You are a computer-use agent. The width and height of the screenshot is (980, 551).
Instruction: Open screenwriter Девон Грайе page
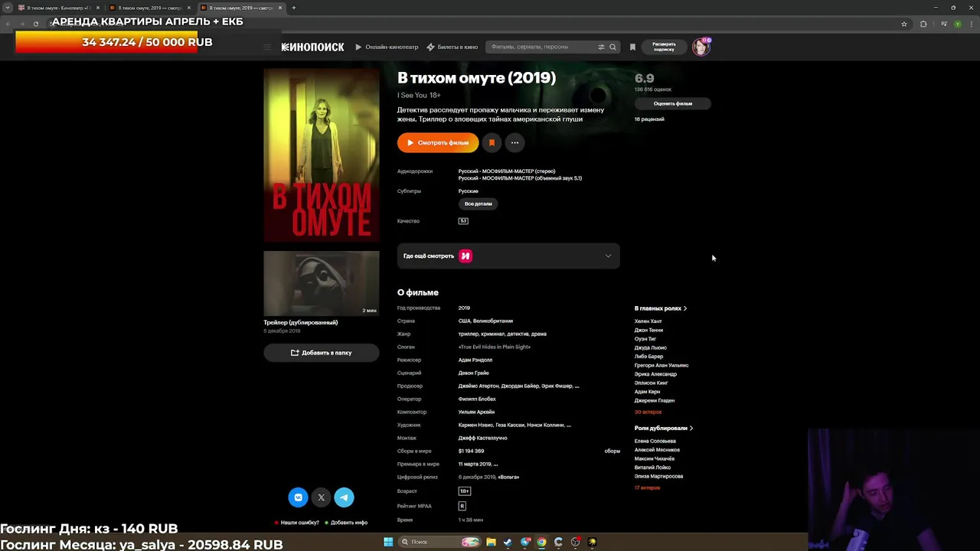(x=473, y=373)
